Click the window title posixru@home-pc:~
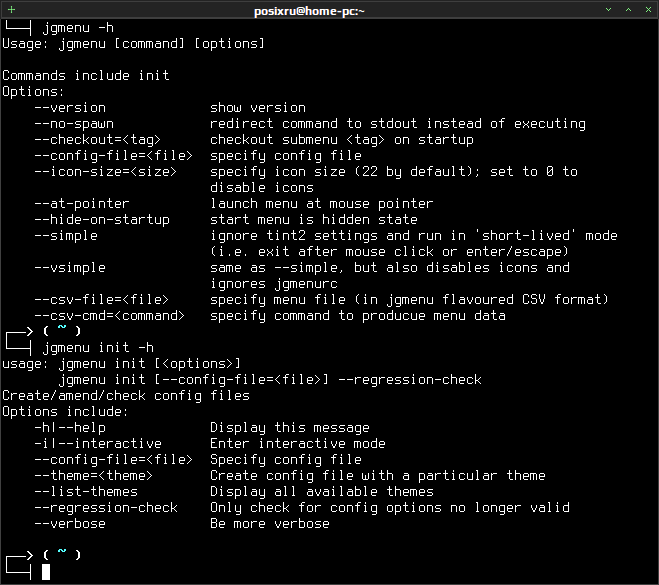The image size is (659, 585). click(309, 11)
